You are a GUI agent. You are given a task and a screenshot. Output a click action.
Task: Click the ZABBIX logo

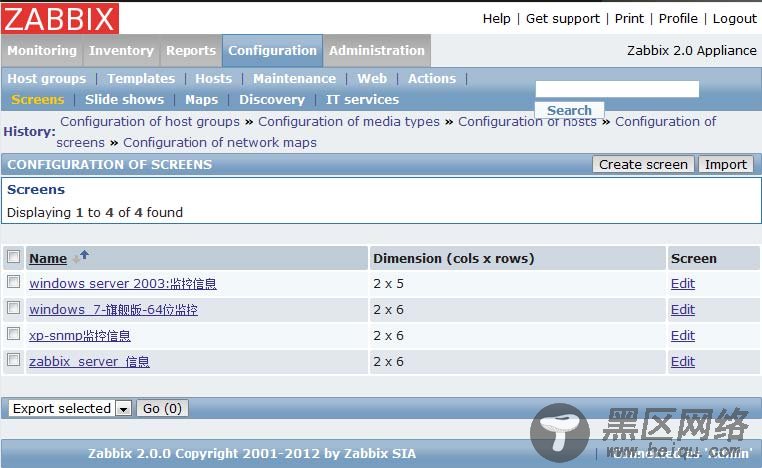coord(60,18)
